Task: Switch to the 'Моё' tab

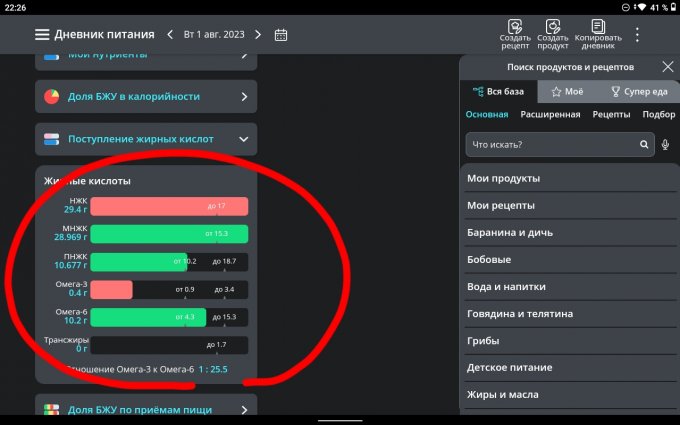Action: click(x=567, y=91)
